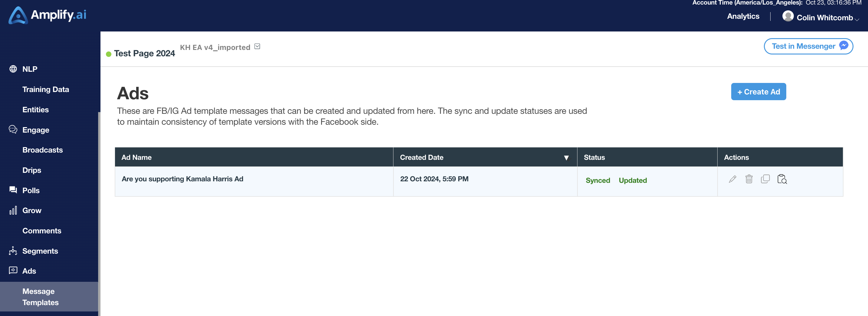This screenshot has height=316, width=868.
Task: Delete the Kamala Harris ad with the trash icon
Action: tap(749, 179)
